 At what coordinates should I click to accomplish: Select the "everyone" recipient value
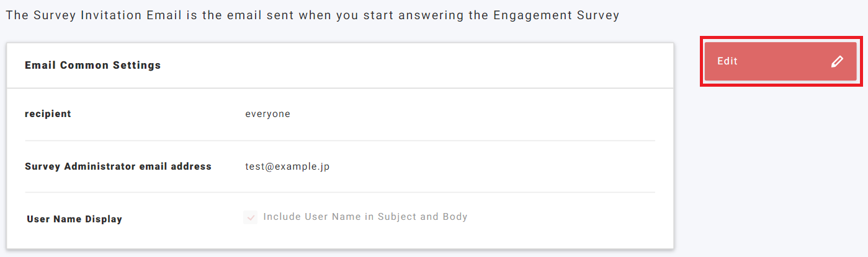pos(267,114)
